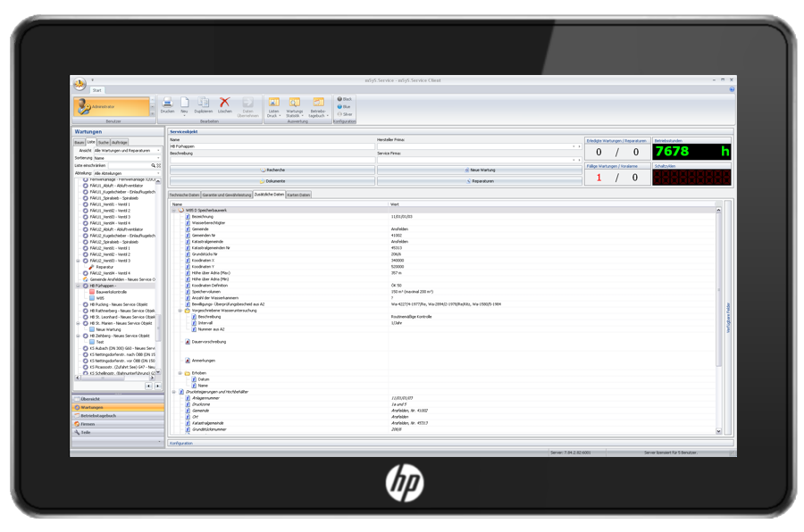Select Bauwerkskontrolle in the tree list
The width and height of the screenshot is (804, 532).
coord(112,292)
